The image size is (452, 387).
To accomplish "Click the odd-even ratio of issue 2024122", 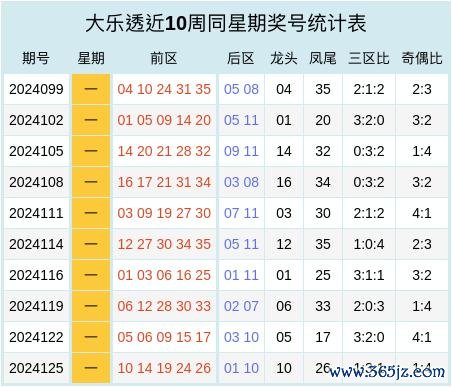I will (x=422, y=337).
